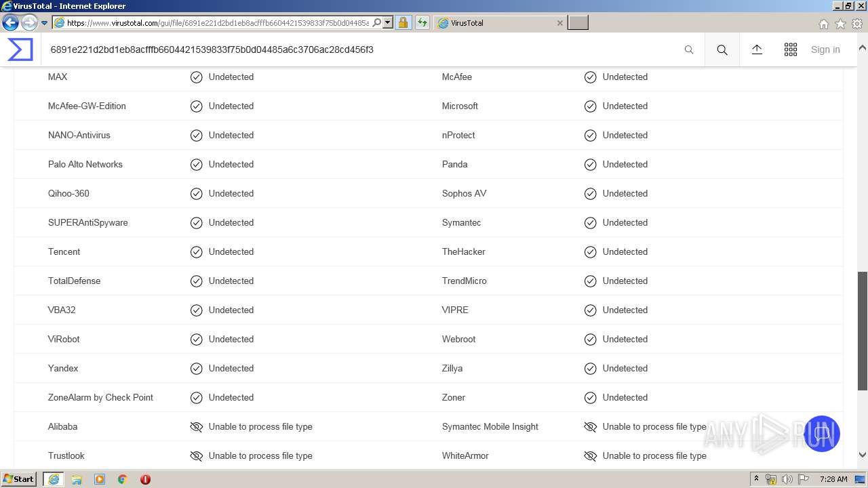Image resolution: width=868 pixels, height=488 pixels.
Task: Open the apps grid menu icon
Action: coord(791,49)
